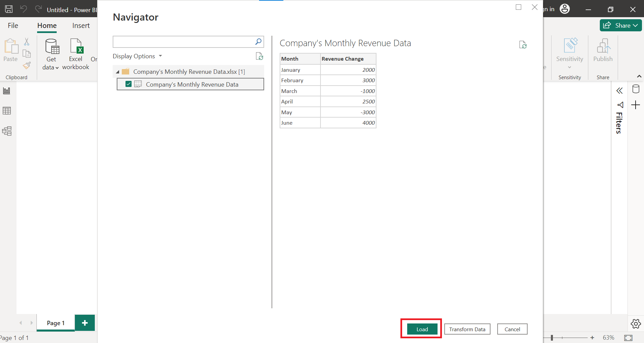644x343 pixels.
Task: Click the Save icon in title bar
Action: (x=9, y=9)
